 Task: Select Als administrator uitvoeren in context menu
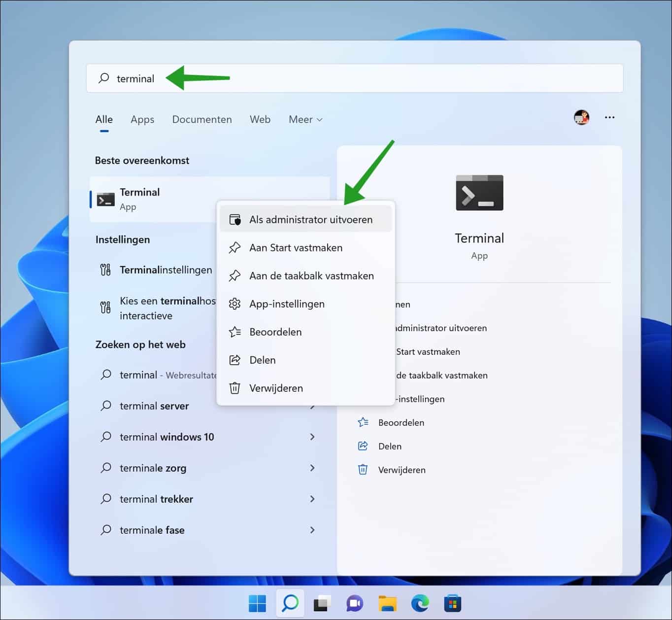pos(310,219)
